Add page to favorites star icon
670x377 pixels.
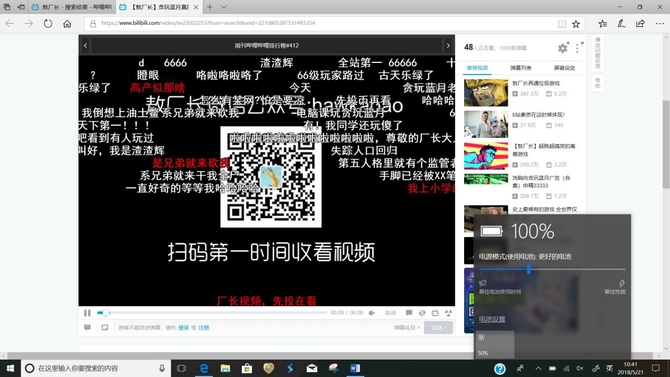click(576, 24)
